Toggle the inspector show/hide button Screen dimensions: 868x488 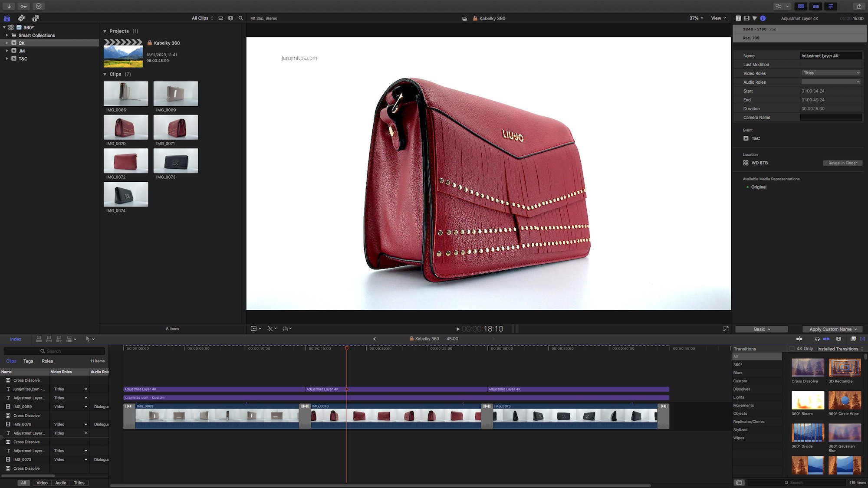(831, 6)
